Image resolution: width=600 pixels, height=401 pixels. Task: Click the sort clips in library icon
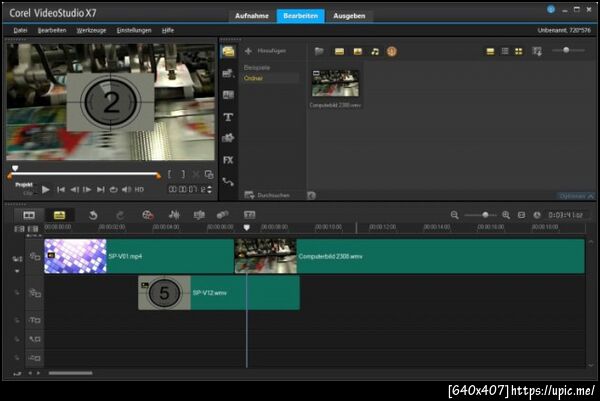coord(537,51)
